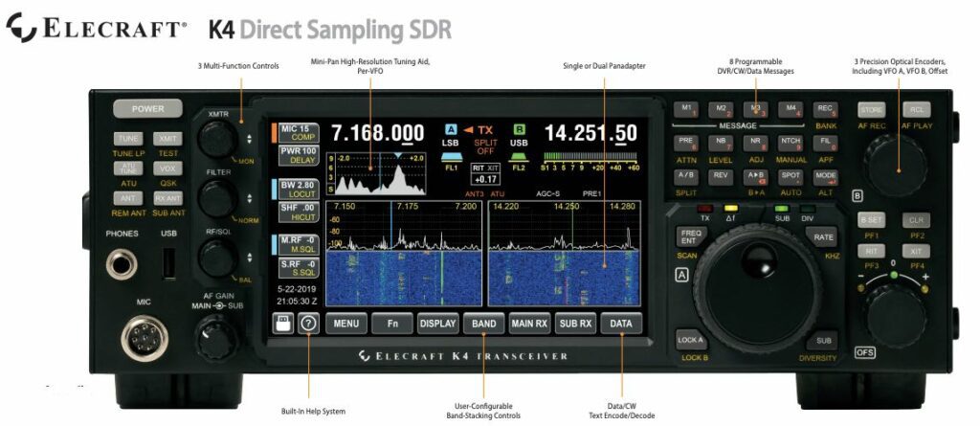Toggle the XIT button
Image resolution: width=980 pixels, height=426 pixels.
coord(916,252)
